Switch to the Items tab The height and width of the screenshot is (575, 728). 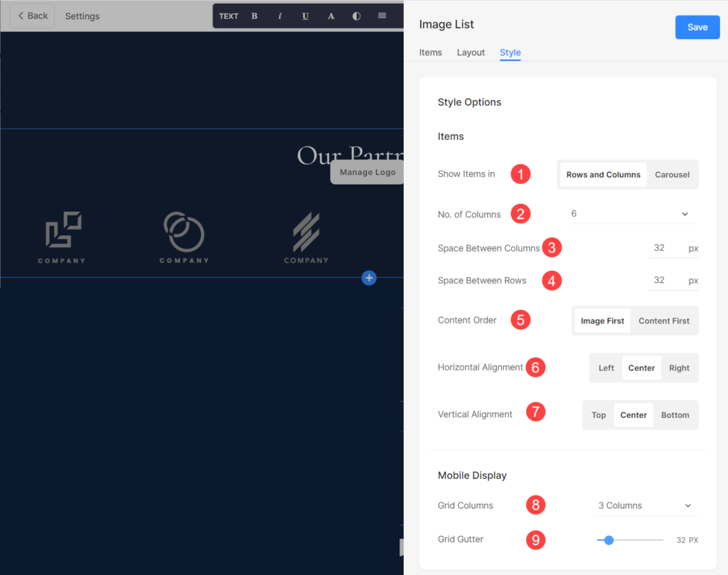coord(430,53)
